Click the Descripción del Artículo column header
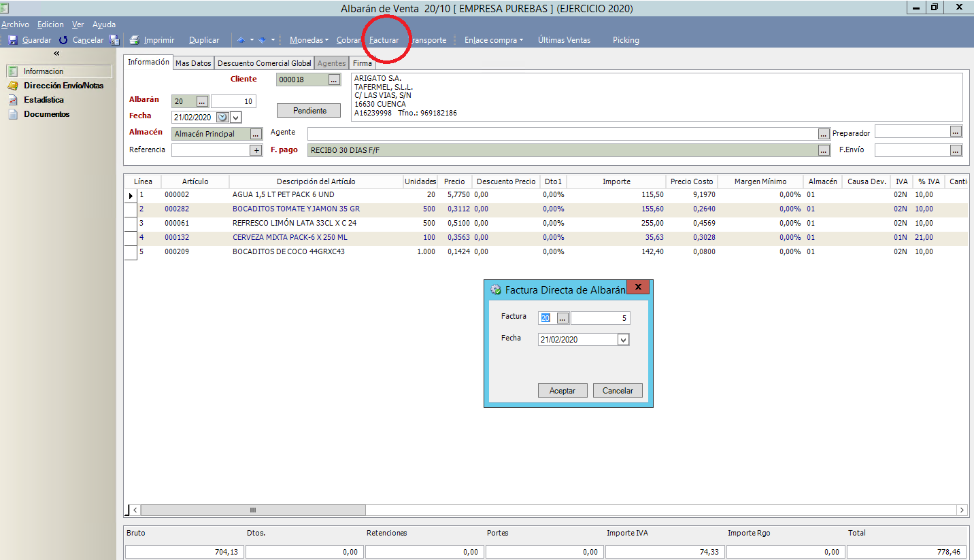 tap(316, 181)
